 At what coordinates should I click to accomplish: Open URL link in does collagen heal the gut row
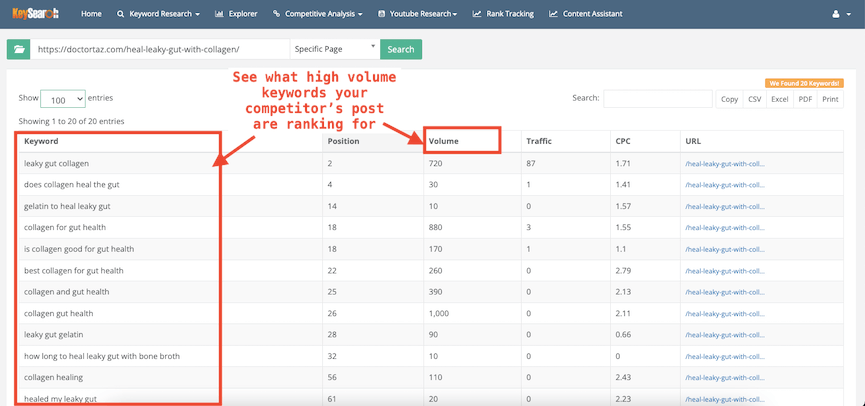point(725,185)
